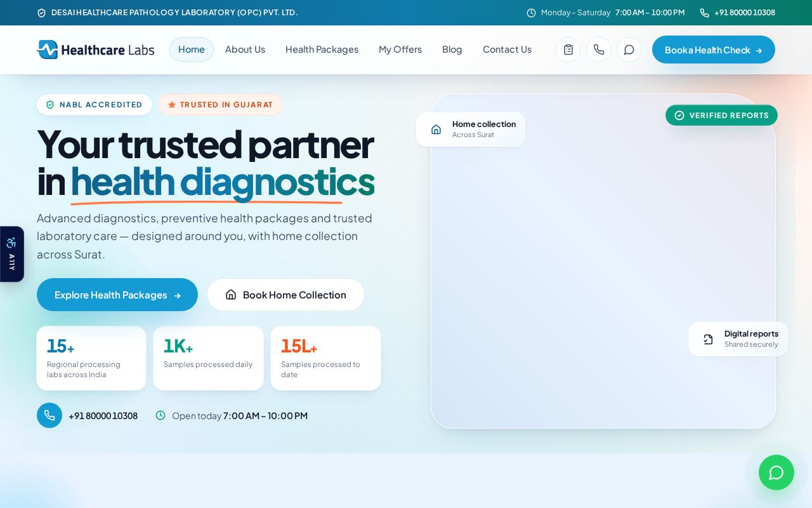812x508 pixels.
Task: Click the star icon in Trusted in Gujarat badge
Action: pos(172,105)
